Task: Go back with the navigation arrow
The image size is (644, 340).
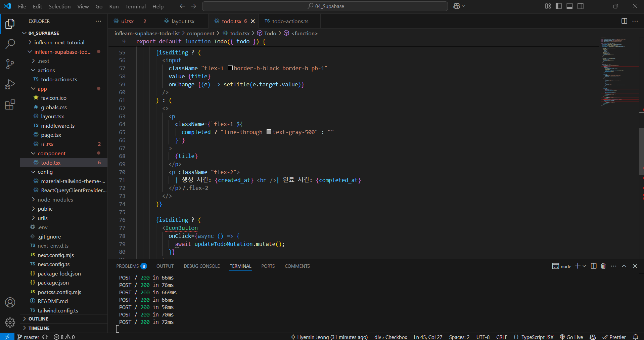Action: point(182,6)
